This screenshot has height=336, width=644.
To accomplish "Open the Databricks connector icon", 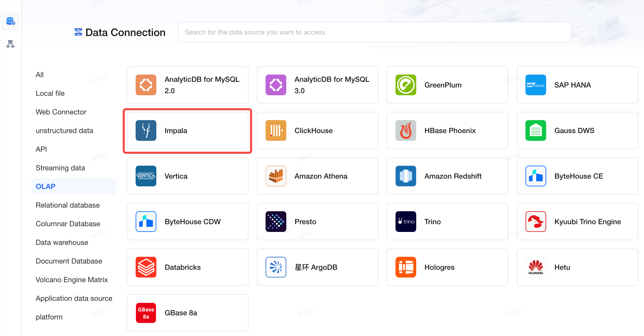I will pos(146,267).
